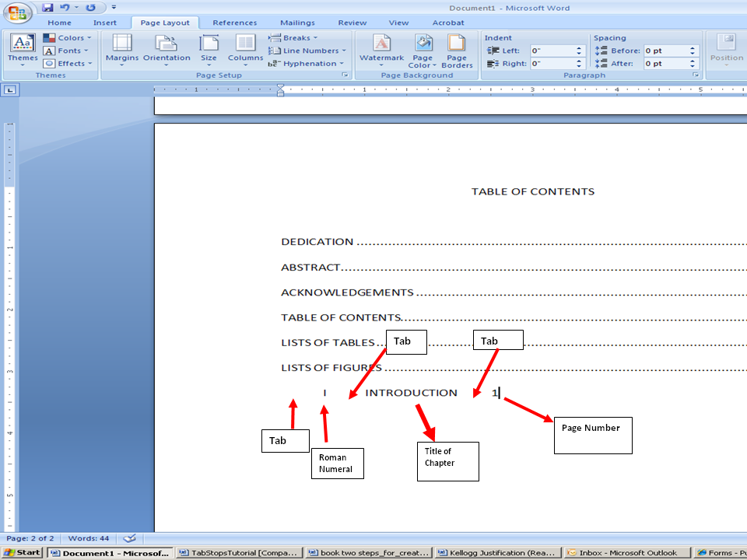Switch to the View tab

pos(398,23)
